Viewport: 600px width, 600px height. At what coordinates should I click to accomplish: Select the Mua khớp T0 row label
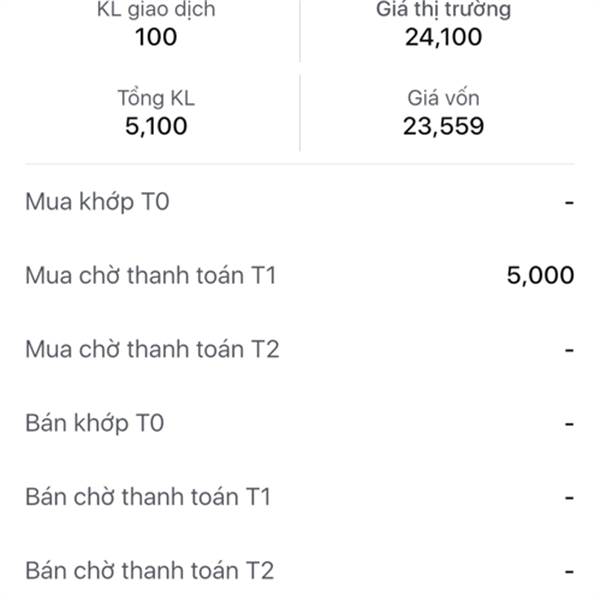(x=97, y=202)
